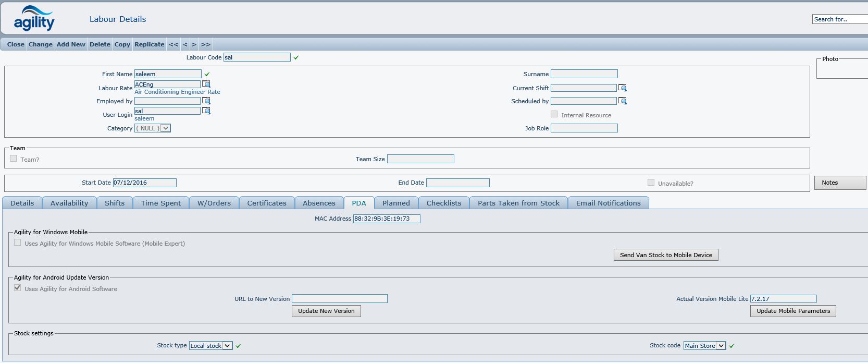Expand the Category dropdown

[x=166, y=128]
